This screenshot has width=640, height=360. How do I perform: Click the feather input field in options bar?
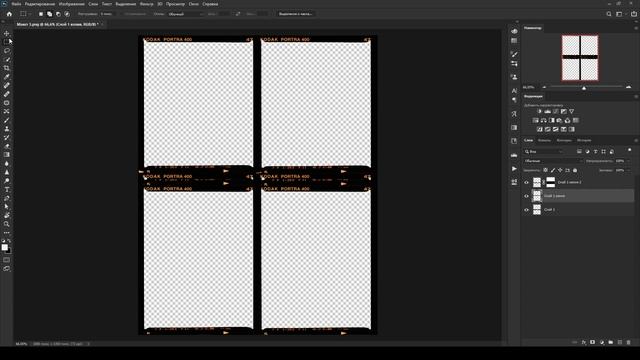pyautogui.click(x=108, y=14)
